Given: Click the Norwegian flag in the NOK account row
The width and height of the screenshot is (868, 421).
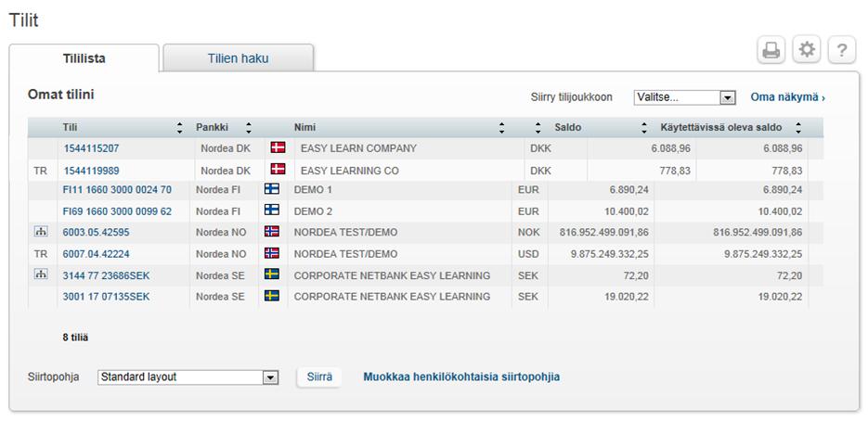Looking at the screenshot, I should click(x=272, y=231).
